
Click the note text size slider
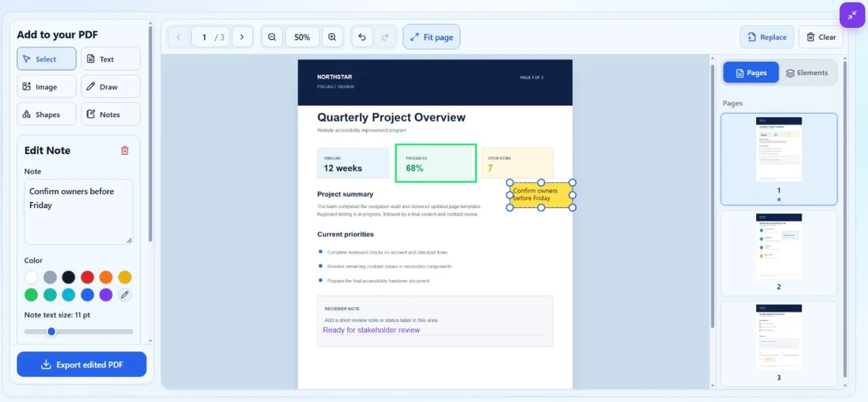click(79, 331)
